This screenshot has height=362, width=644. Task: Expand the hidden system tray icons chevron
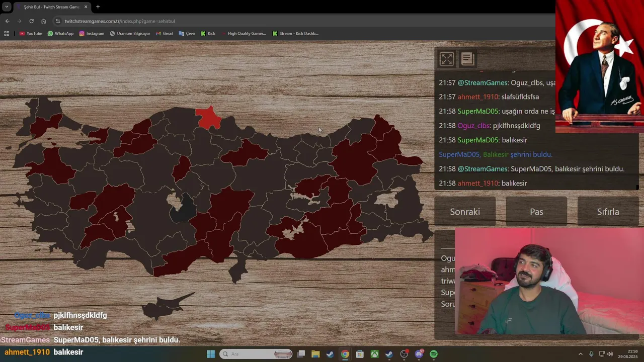pyautogui.click(x=580, y=354)
